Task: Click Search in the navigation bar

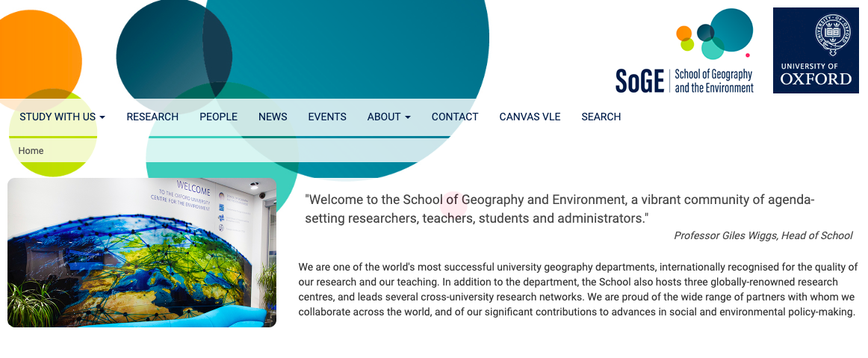Action: point(601,117)
